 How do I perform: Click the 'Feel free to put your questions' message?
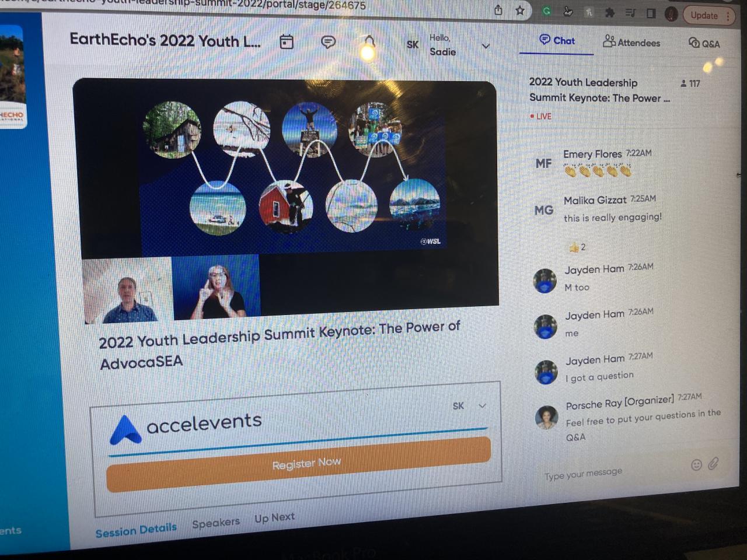643,424
